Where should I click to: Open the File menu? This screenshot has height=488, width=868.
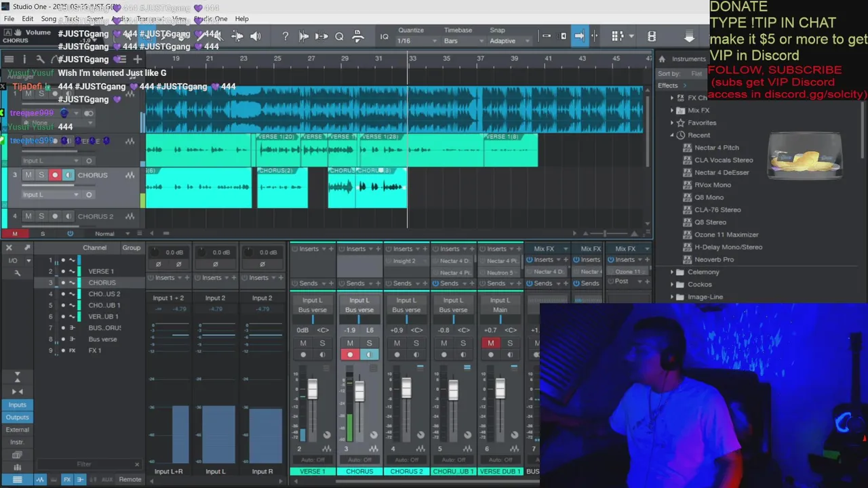coord(9,19)
